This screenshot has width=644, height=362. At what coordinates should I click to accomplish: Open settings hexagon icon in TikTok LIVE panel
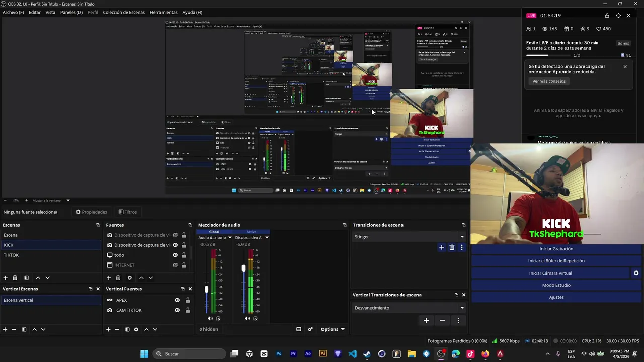(618, 16)
